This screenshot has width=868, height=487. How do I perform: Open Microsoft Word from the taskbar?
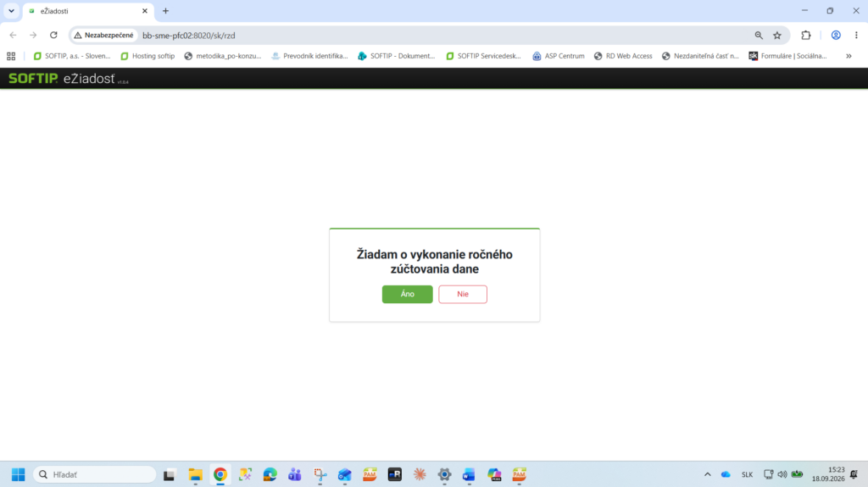click(x=469, y=474)
